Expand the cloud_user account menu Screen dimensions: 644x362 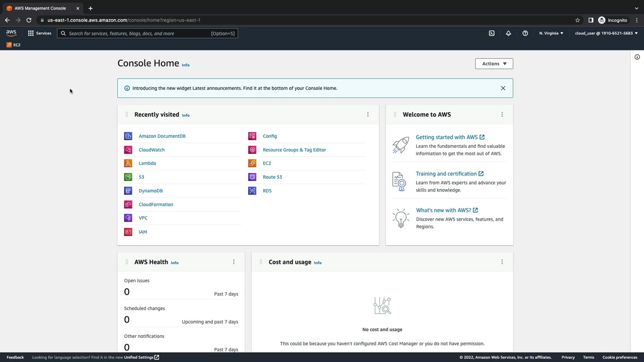pyautogui.click(x=606, y=33)
